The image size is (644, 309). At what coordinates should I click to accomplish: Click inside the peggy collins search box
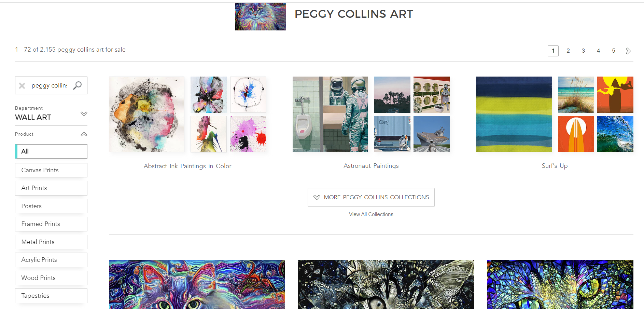50,85
